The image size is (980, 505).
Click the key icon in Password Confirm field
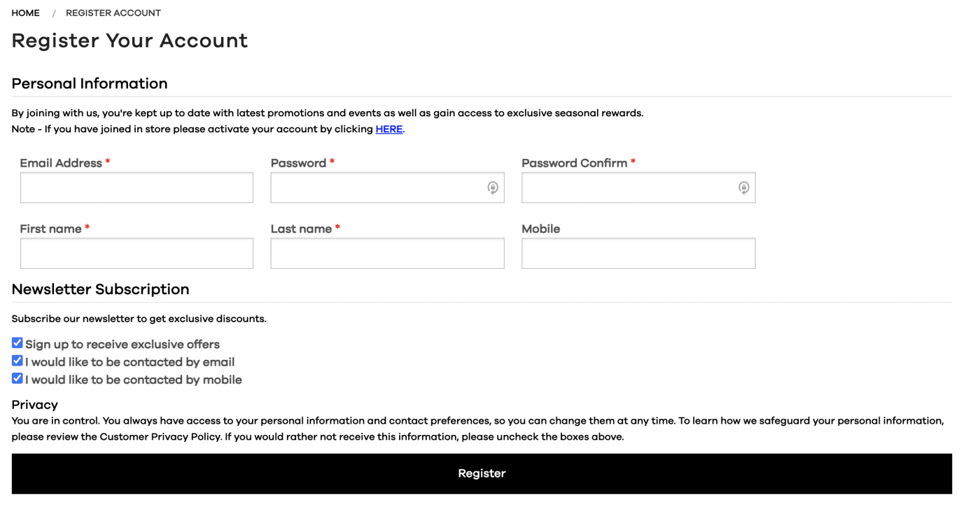point(743,188)
